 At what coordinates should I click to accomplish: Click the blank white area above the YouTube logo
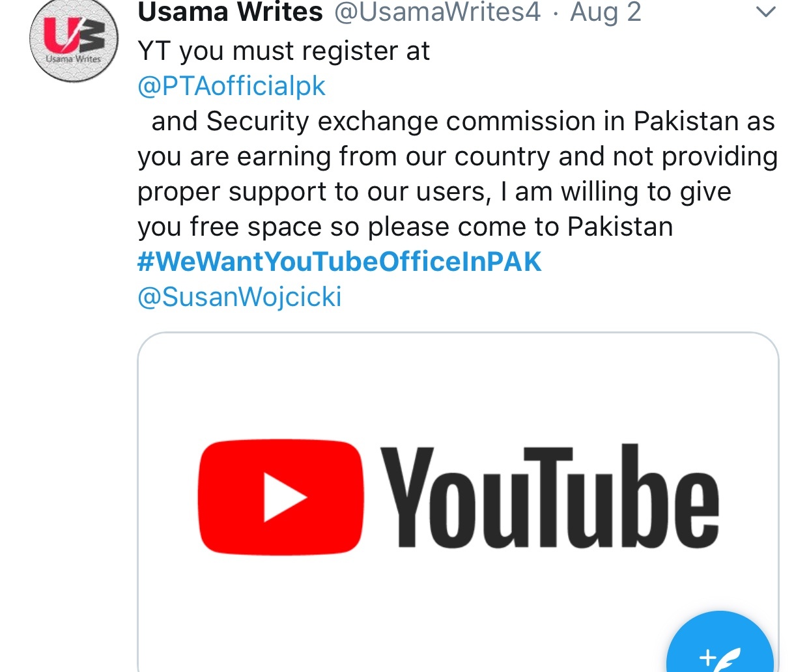pyautogui.click(x=458, y=387)
